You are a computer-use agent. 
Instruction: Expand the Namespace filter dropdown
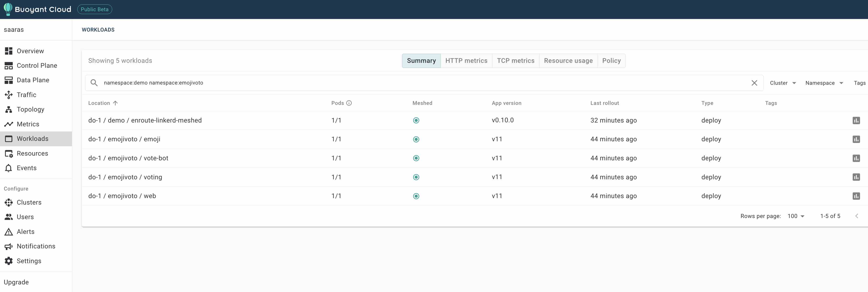coord(824,83)
